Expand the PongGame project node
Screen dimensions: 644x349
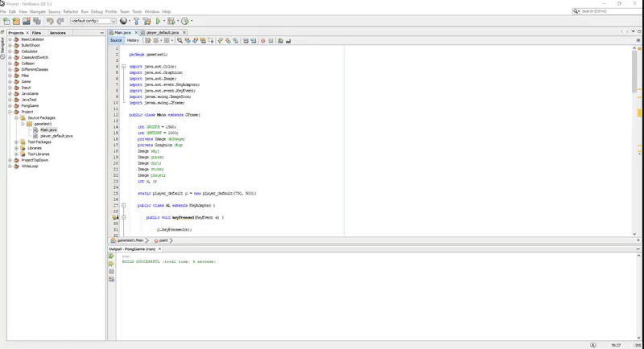10,106
